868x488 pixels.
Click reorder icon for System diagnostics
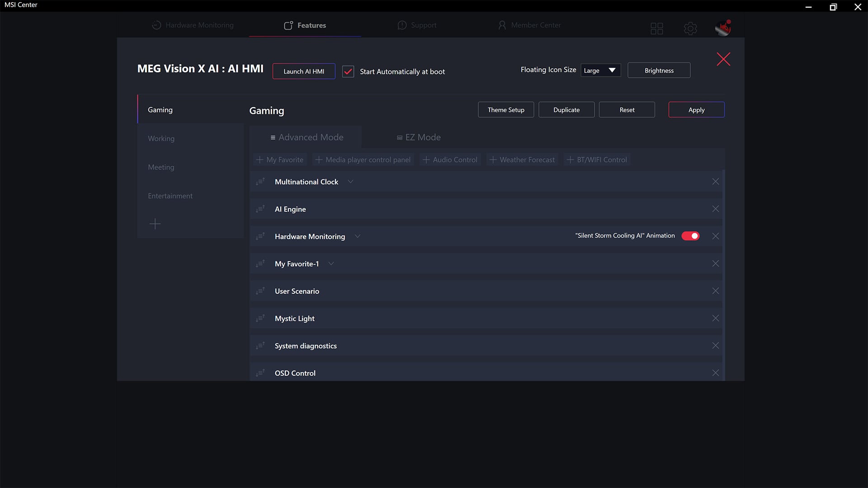click(260, 346)
